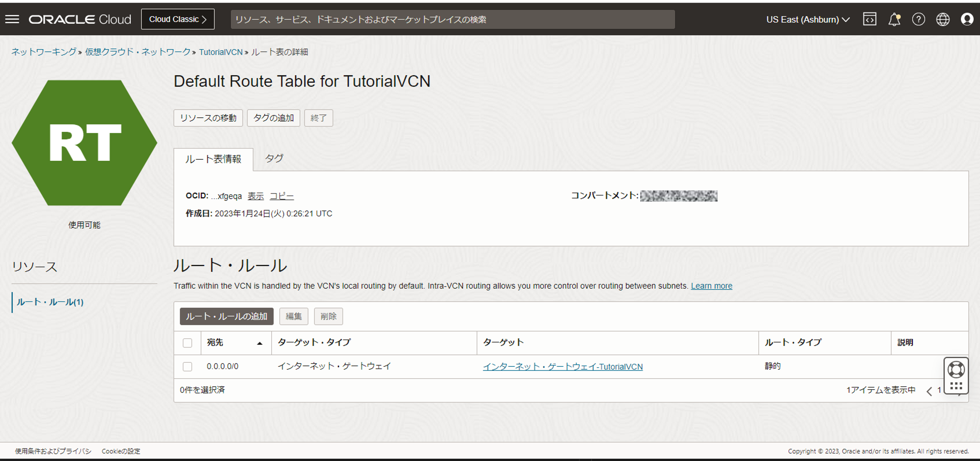This screenshot has width=980, height=461.
Task: Open the hamburger navigation menu
Action: pyautogui.click(x=12, y=19)
